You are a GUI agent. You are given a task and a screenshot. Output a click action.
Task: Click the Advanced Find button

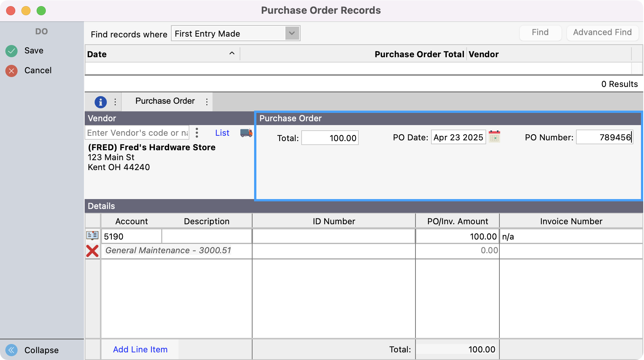coord(602,32)
